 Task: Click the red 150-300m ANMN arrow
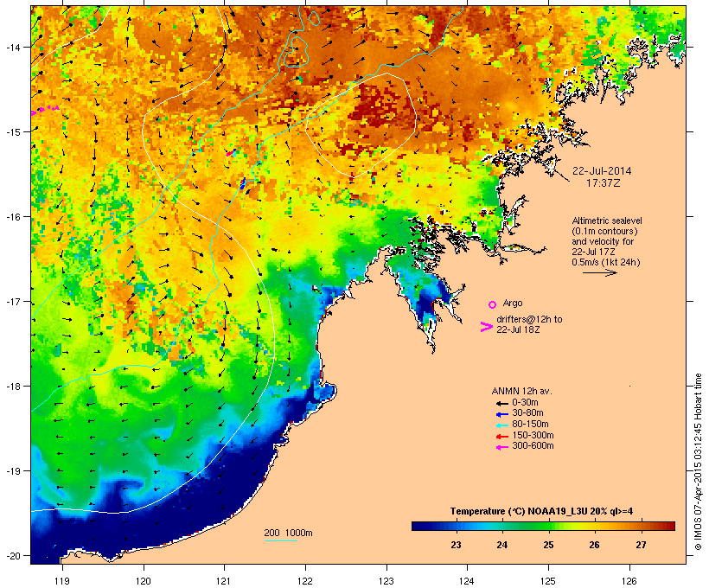(x=502, y=437)
